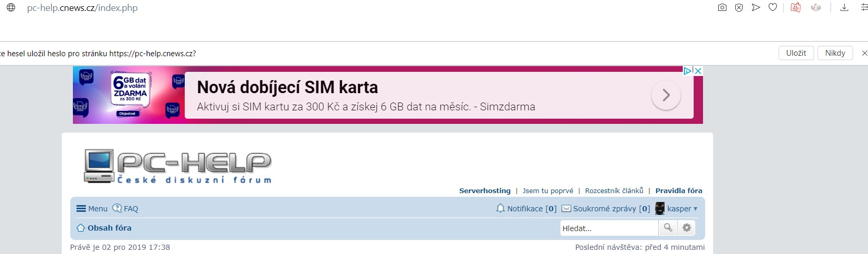The image size is (868, 254).
Task: Open browser easy setup sliders icon
Action: point(864,7)
